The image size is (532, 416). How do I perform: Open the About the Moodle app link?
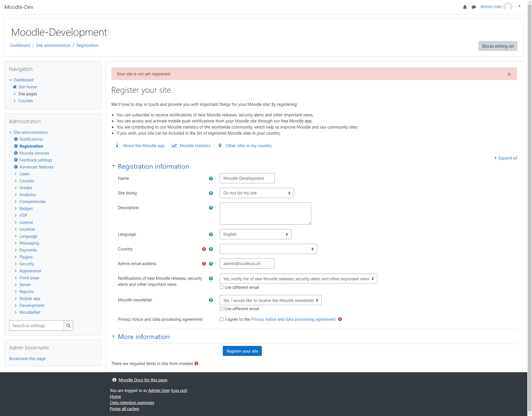(144, 146)
